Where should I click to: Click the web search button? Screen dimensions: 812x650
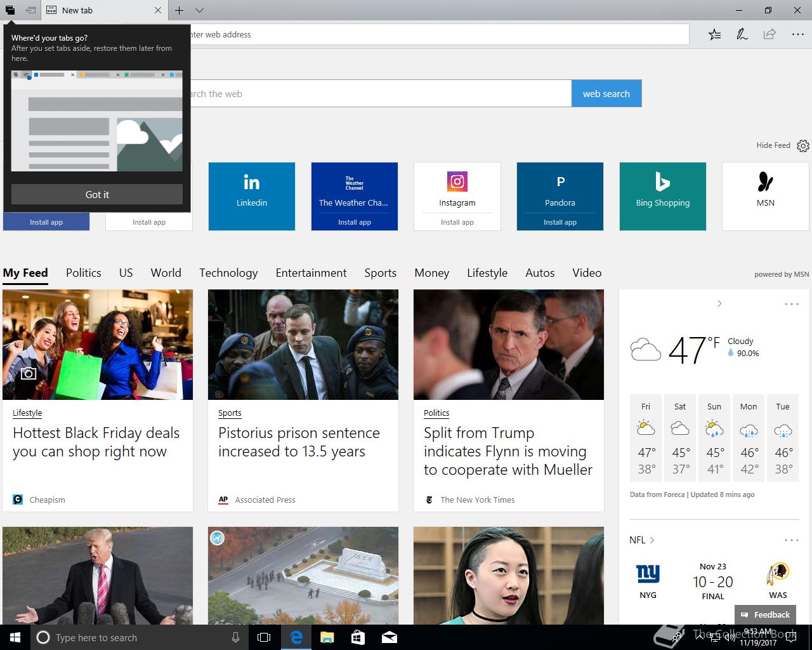click(x=606, y=93)
